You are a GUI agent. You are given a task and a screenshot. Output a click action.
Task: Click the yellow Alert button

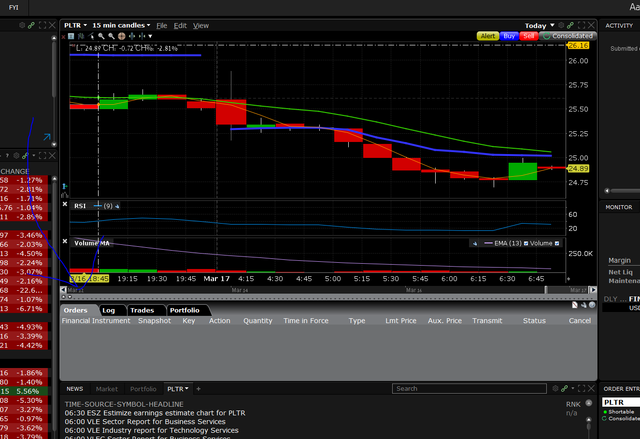click(488, 36)
